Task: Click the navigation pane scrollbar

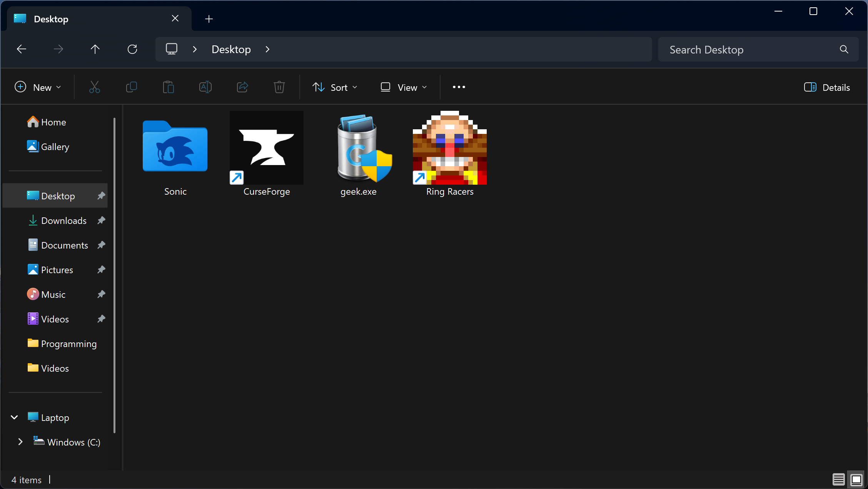Action: coord(114,275)
